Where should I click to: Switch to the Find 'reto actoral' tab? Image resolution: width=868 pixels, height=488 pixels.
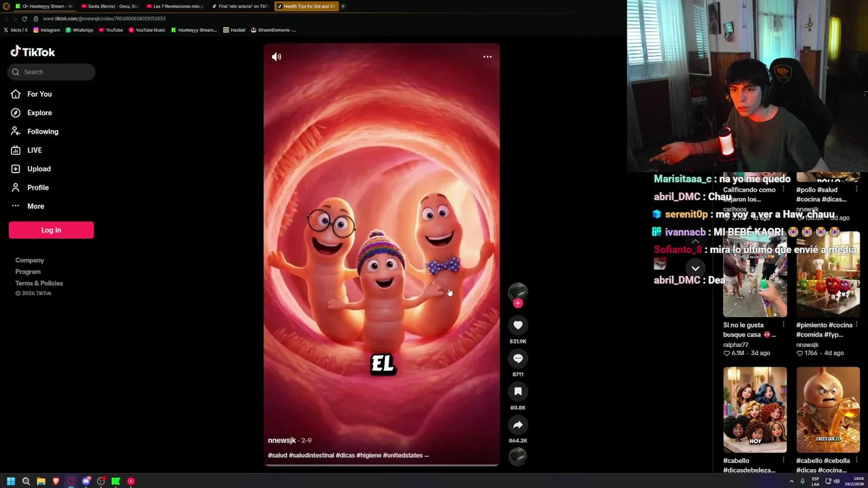tap(241, 6)
